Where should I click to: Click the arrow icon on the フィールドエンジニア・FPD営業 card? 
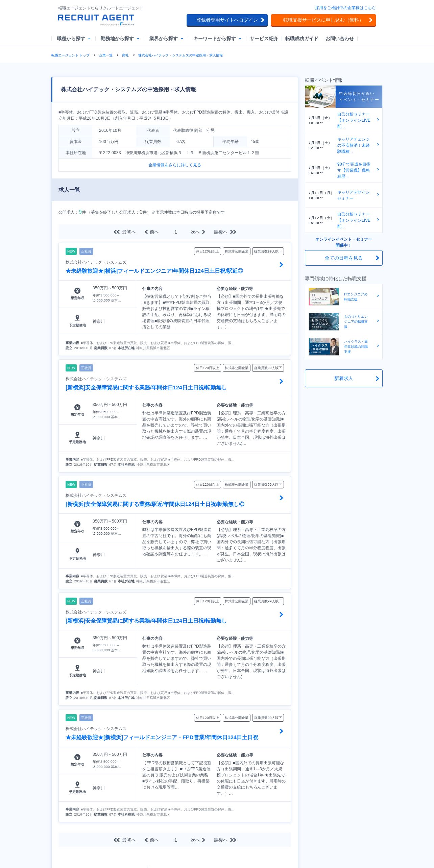coord(281,731)
